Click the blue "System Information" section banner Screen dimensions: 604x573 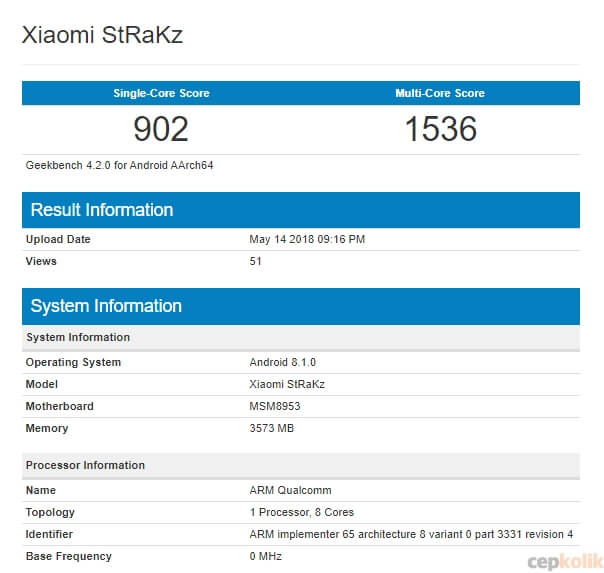coord(301,306)
